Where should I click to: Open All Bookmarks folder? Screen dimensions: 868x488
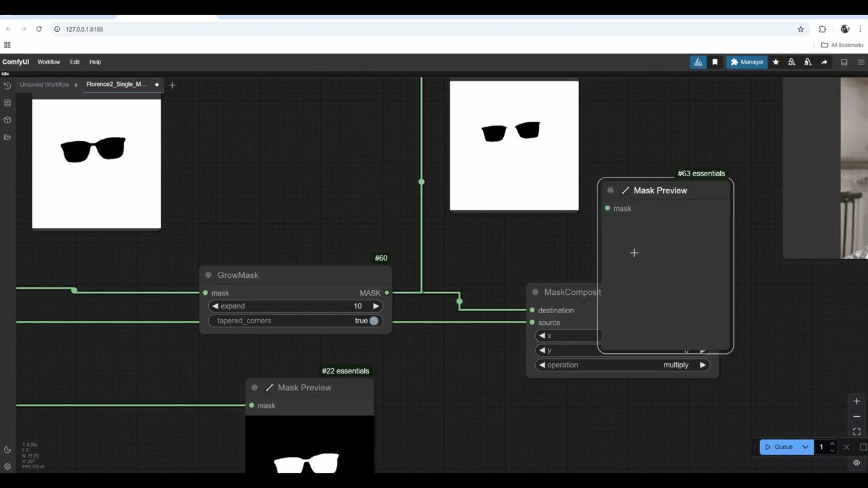tap(842, 45)
